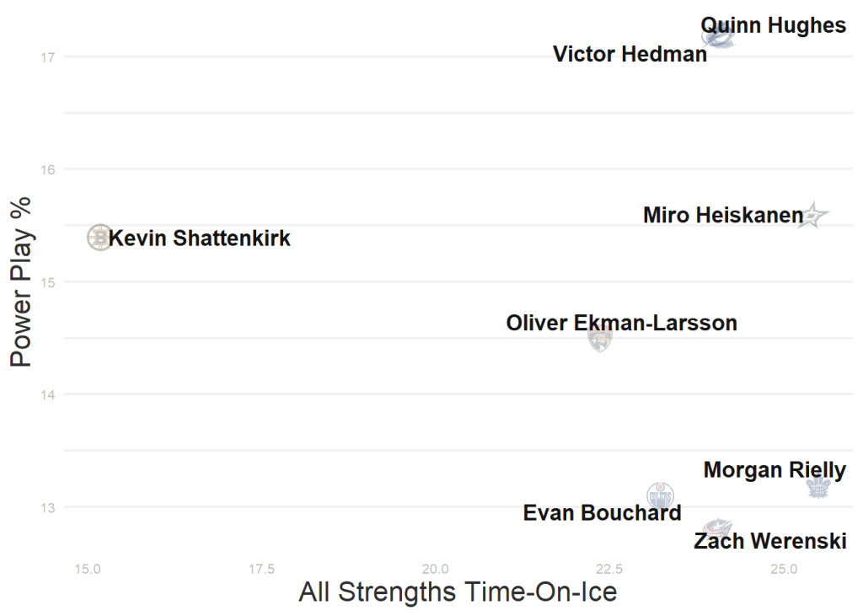Pick the Toronto Maple Leafs logo point
Image resolution: width=863 pixels, height=616 pixels.
tap(818, 486)
